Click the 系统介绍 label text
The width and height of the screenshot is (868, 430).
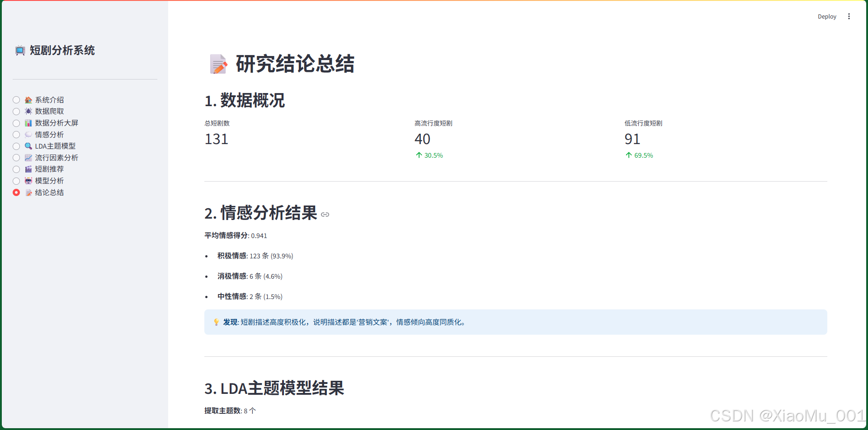coord(50,100)
